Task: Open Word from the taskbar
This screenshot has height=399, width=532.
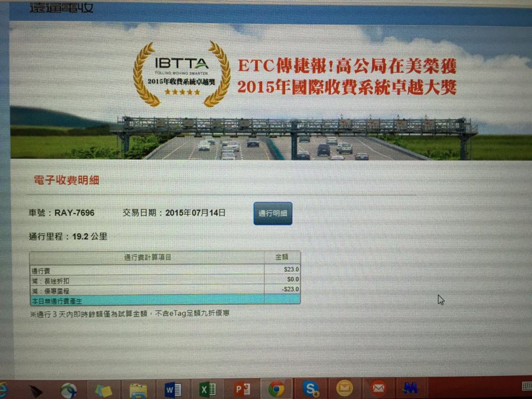Action: [x=173, y=389]
